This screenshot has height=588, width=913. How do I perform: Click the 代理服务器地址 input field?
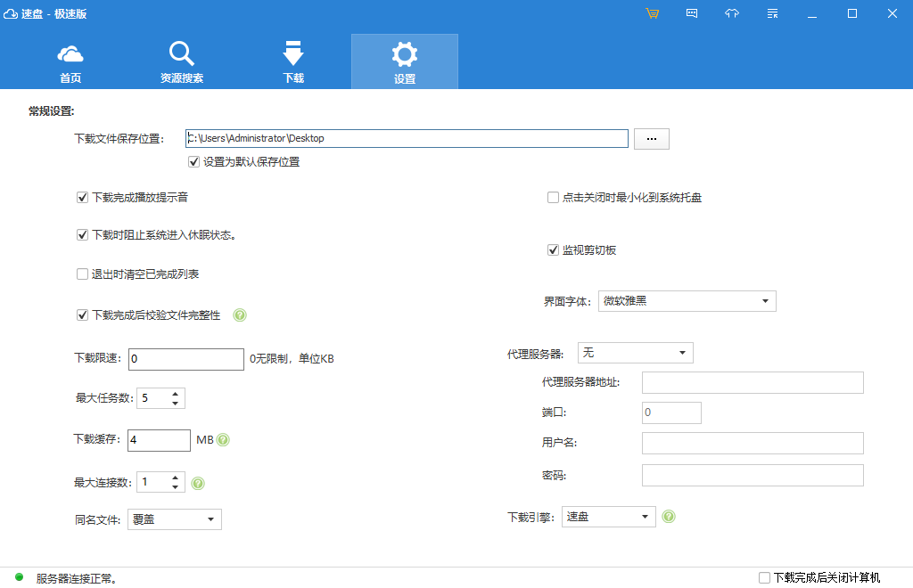click(753, 383)
